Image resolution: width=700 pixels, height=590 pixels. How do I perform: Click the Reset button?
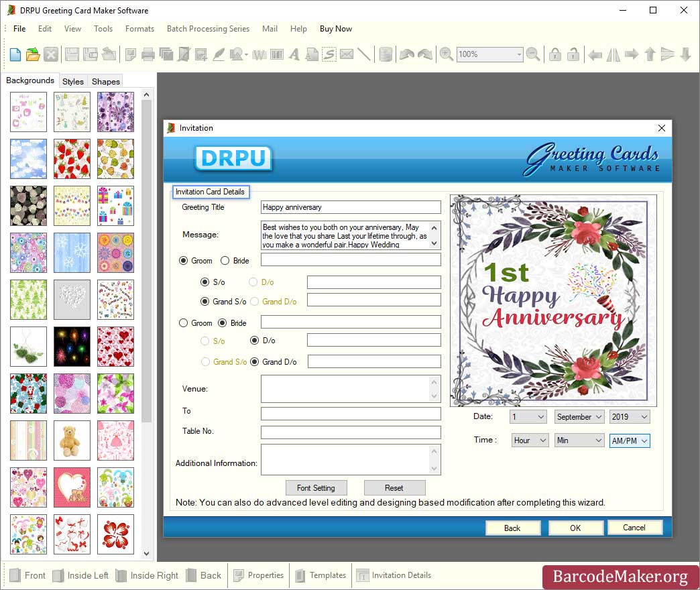coord(394,488)
